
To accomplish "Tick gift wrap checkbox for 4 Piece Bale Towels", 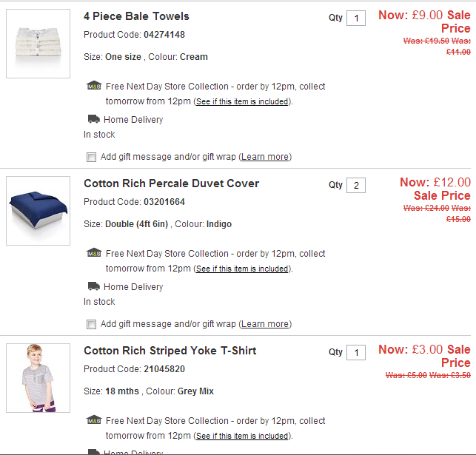I will [x=91, y=157].
